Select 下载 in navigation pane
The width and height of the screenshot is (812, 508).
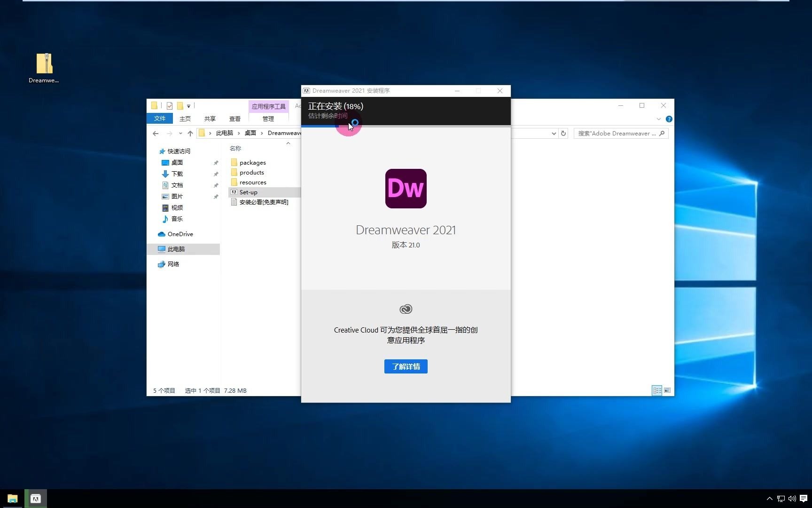177,174
